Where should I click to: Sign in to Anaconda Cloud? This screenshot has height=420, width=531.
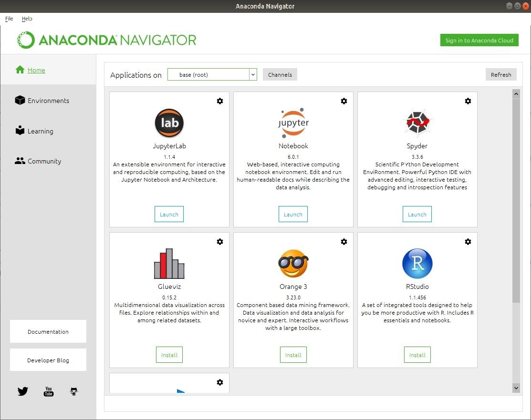479,40
